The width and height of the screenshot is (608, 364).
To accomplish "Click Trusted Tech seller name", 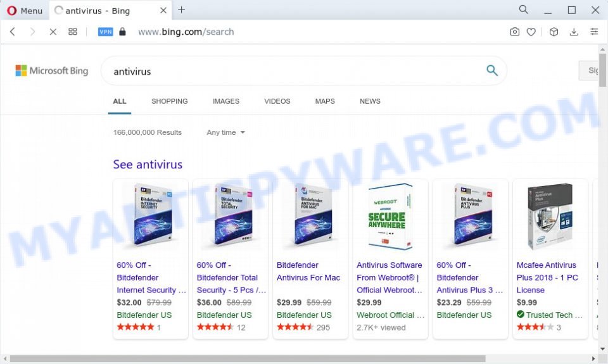I will pyautogui.click(x=554, y=315).
